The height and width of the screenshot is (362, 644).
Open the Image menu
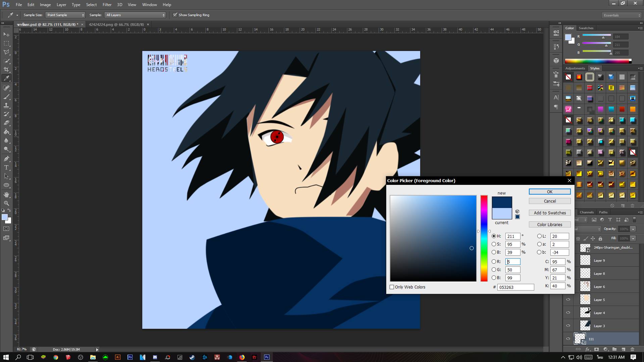coord(45,5)
